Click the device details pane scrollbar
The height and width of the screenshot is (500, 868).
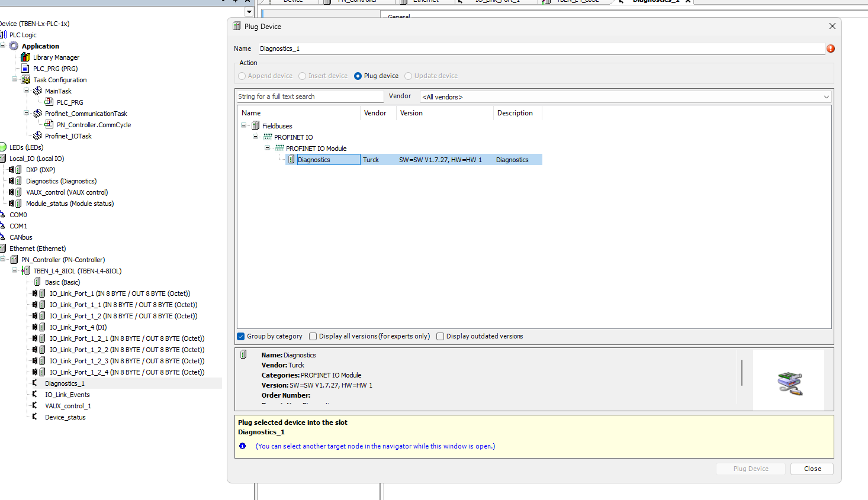coord(742,373)
